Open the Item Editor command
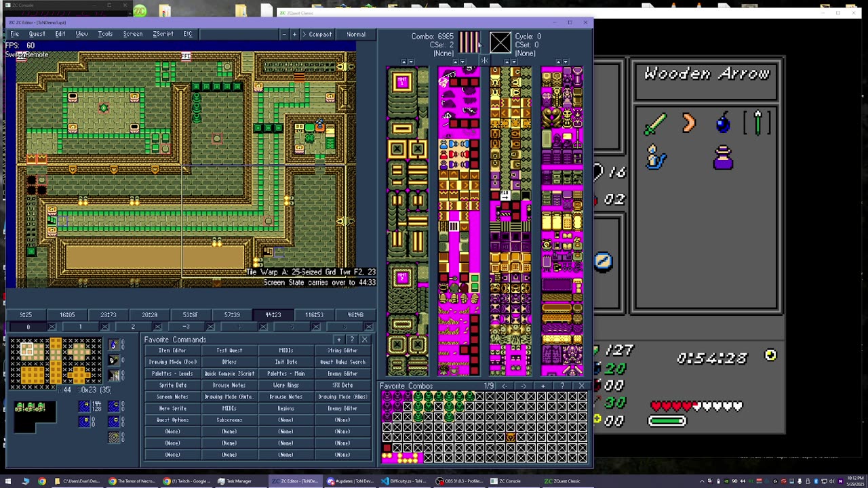Viewport: 868px width, 488px height. (x=172, y=350)
